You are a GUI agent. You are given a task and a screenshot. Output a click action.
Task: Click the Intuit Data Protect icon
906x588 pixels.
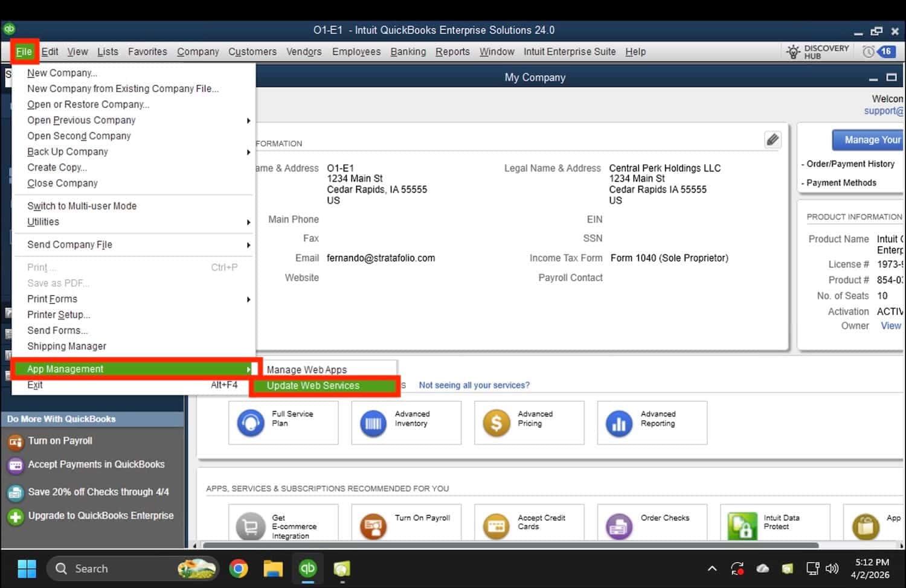[742, 526]
